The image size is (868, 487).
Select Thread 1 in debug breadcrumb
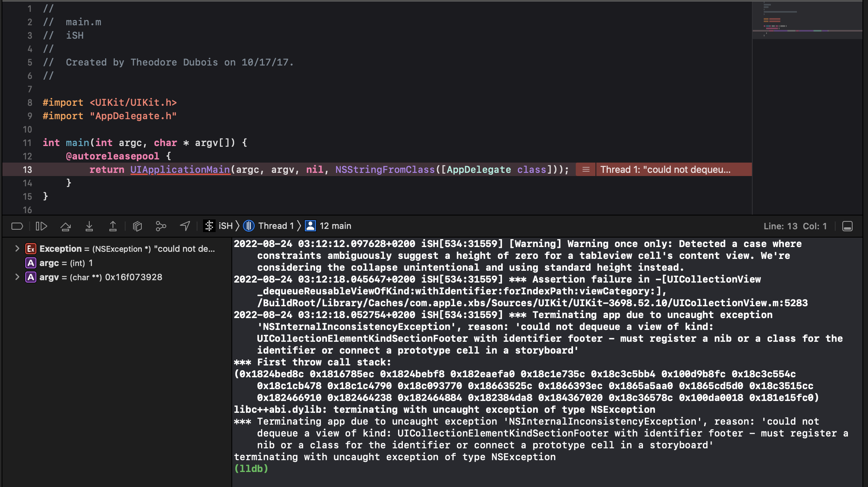point(269,226)
